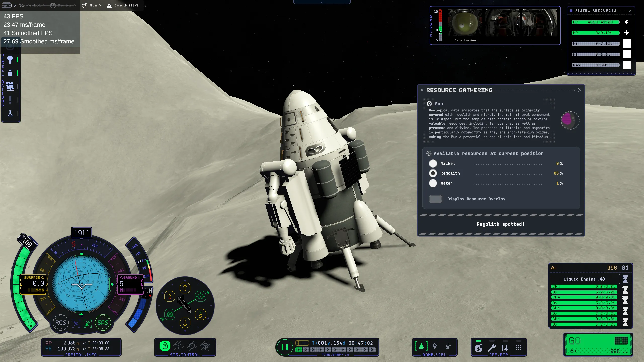The image size is (644, 362).
Task: Click the Ni resource white icon
Action: pos(626,43)
